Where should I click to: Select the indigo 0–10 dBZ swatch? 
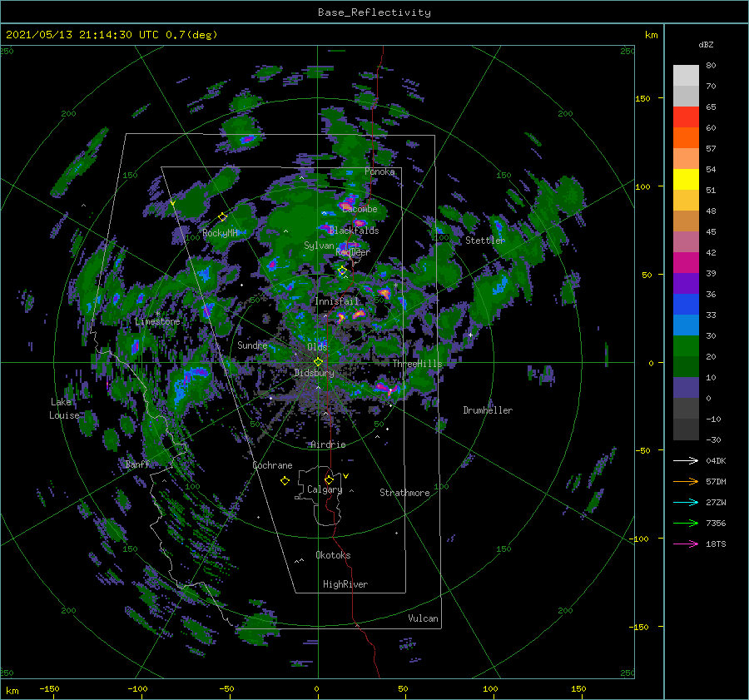(x=686, y=388)
